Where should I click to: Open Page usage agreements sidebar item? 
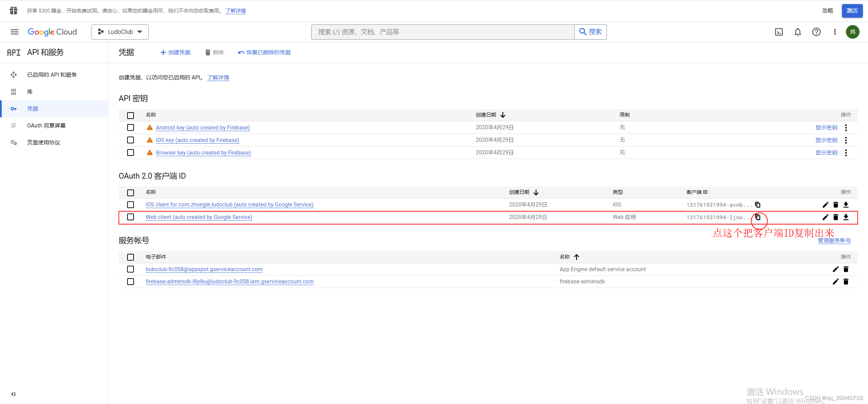54,143
